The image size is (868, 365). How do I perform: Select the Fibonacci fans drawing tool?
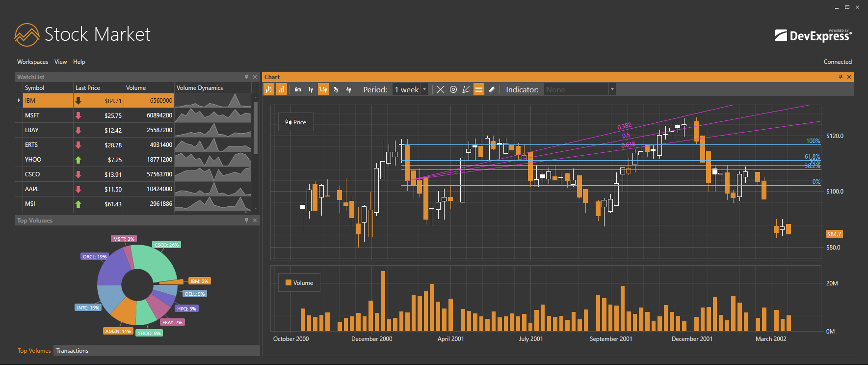pyautogui.click(x=466, y=89)
